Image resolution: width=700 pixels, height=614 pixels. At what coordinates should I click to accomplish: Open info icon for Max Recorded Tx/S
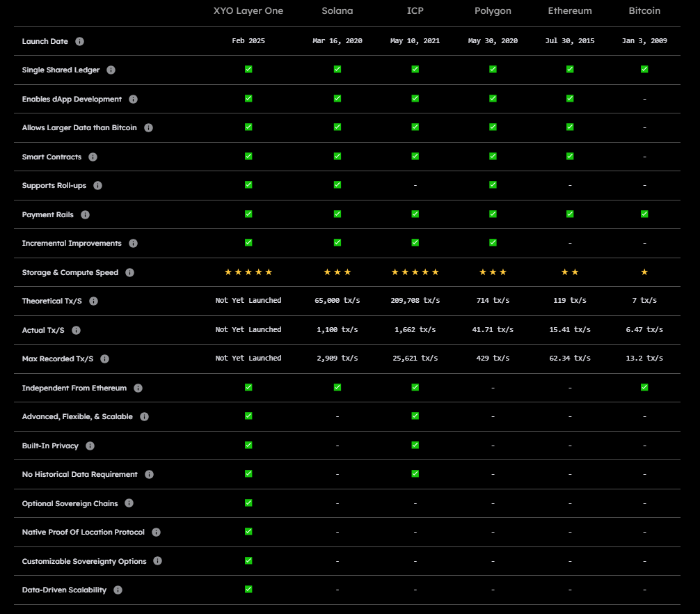click(x=105, y=359)
